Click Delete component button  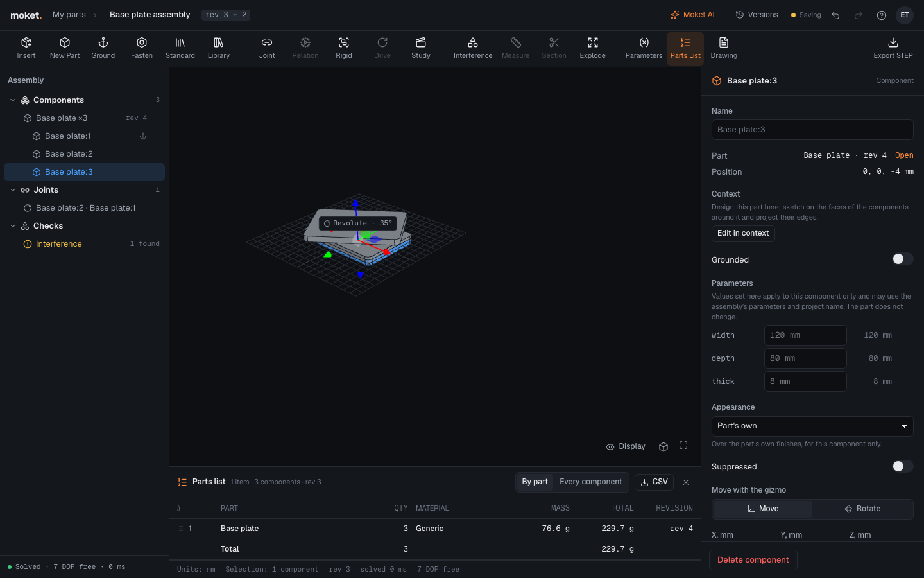pyautogui.click(x=753, y=560)
